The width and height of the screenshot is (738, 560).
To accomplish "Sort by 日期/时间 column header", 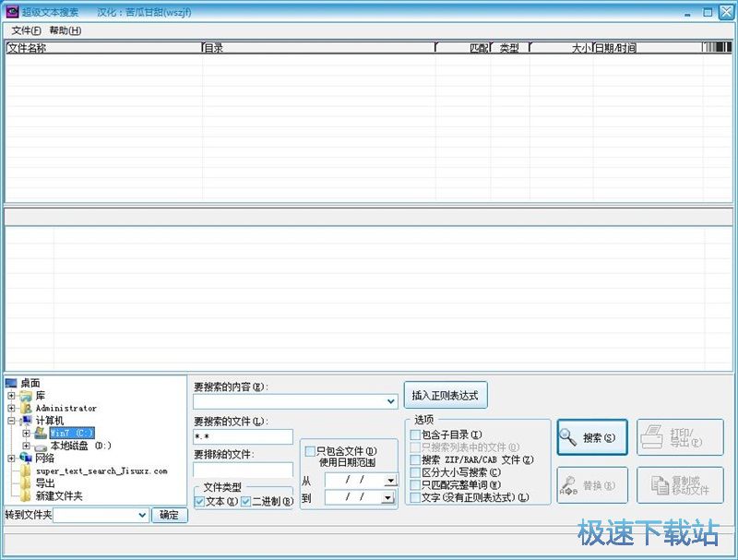I will [x=648, y=48].
